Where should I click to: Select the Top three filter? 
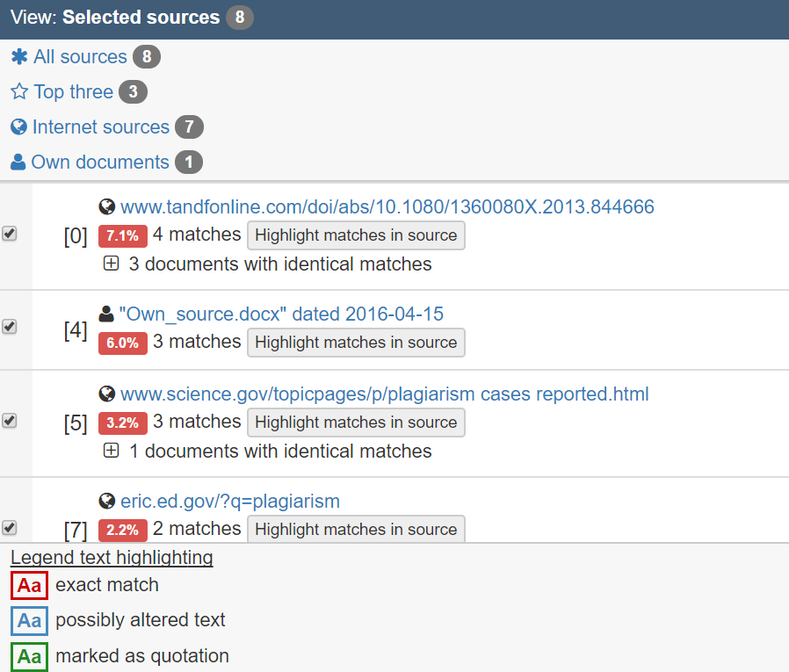(x=74, y=91)
